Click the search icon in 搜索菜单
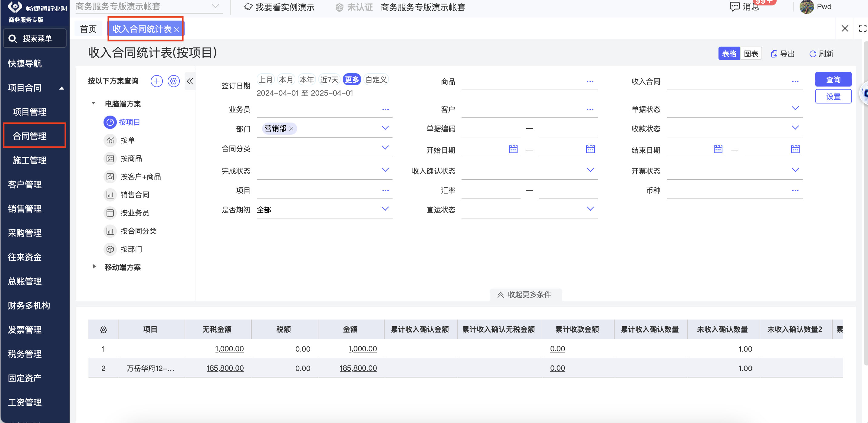Image resolution: width=868 pixels, height=423 pixels. (12, 39)
